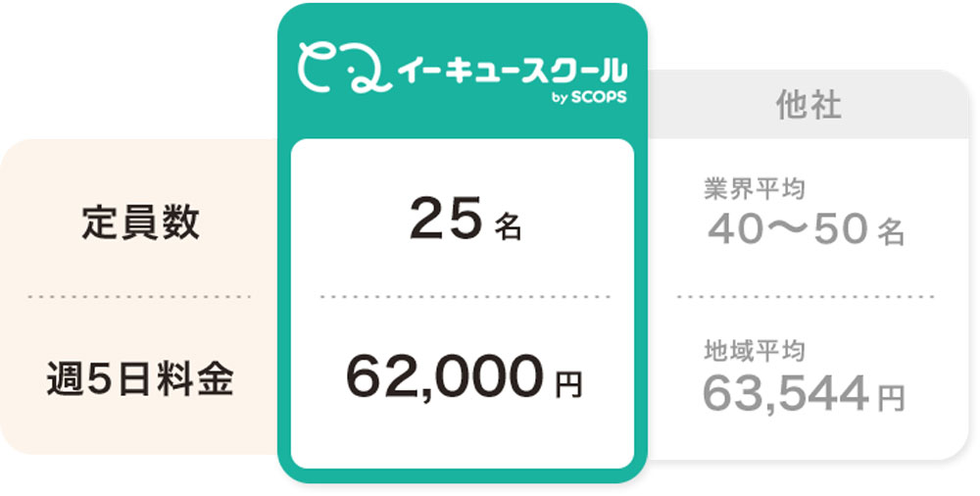Click the 定員数 row label
The width and height of the screenshot is (980, 496).
pyautogui.click(x=140, y=223)
